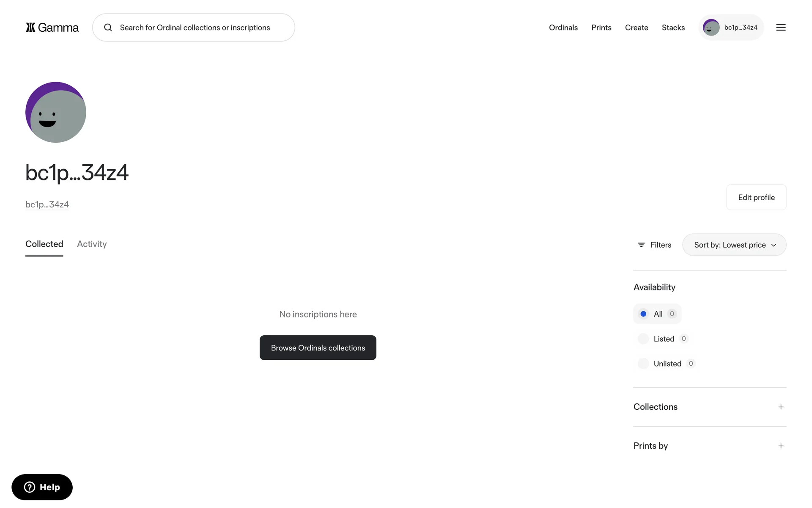The width and height of the screenshot is (812, 508).
Task: Open the hamburger menu icon
Action: pos(781,28)
